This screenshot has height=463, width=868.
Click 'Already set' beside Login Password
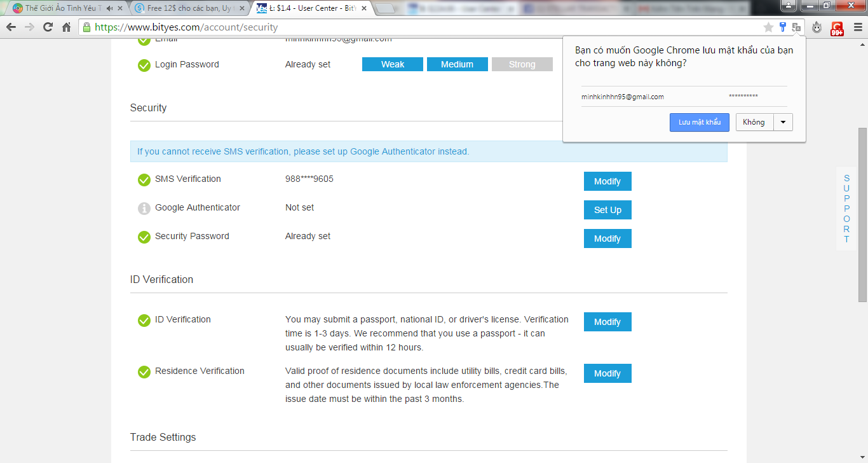tap(308, 64)
